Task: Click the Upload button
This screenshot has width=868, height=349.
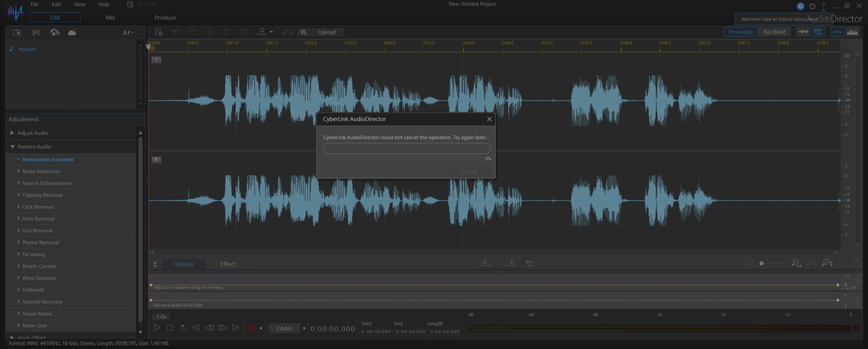Action: [321, 32]
